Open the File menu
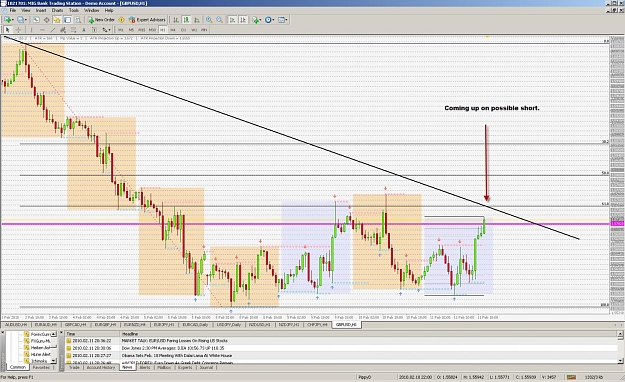The width and height of the screenshot is (625, 382). click(x=13, y=10)
